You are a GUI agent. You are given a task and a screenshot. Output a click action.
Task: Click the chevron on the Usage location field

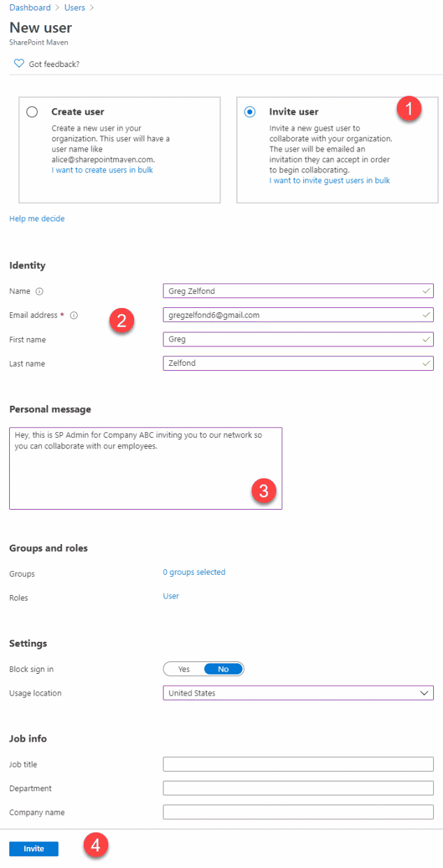pos(424,693)
